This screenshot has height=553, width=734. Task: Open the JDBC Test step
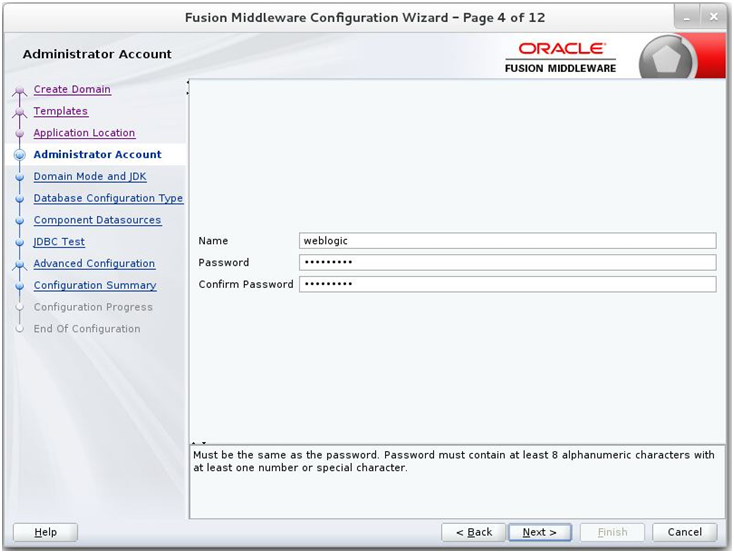tap(59, 242)
